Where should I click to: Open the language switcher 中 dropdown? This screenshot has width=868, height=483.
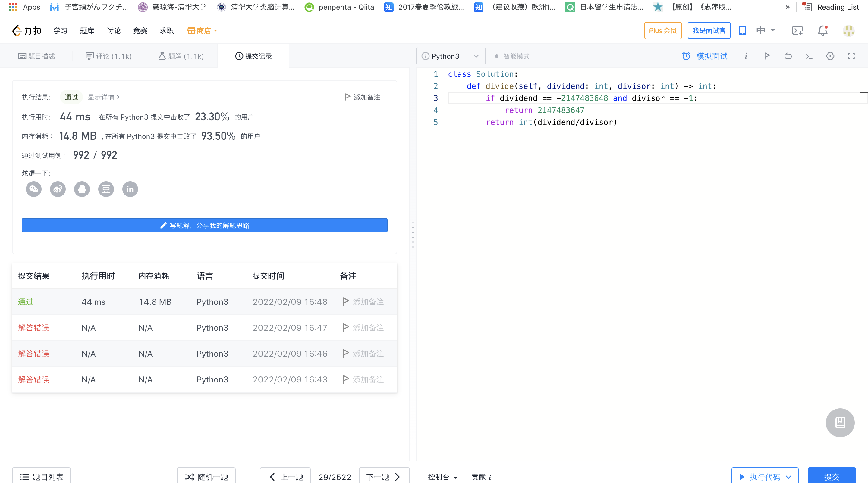(x=765, y=31)
